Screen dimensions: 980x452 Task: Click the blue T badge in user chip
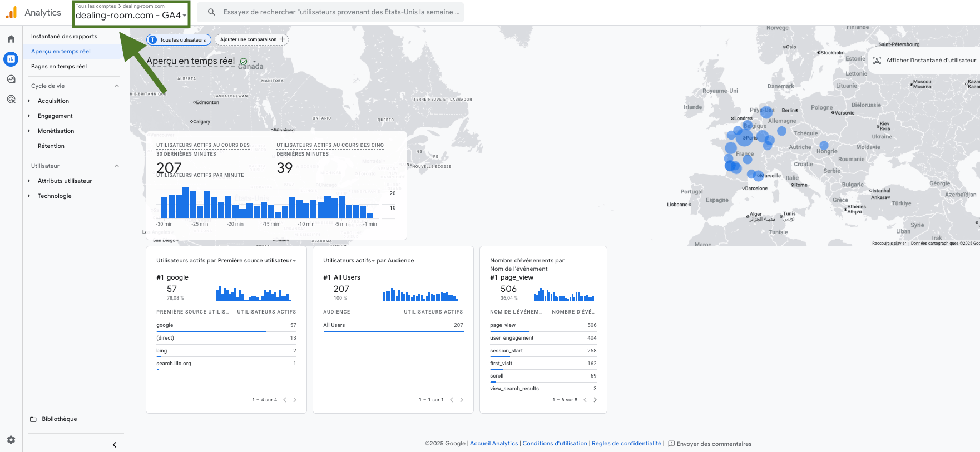(153, 39)
